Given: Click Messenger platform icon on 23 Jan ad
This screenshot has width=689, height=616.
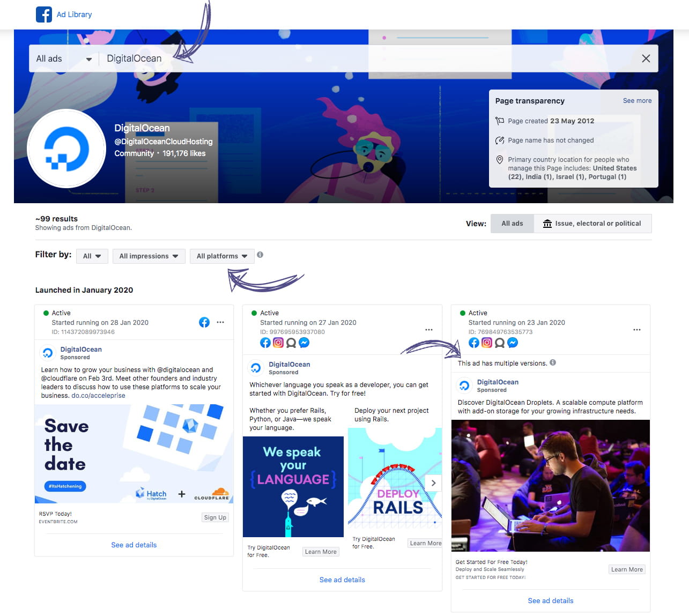Looking at the screenshot, I should (x=513, y=343).
